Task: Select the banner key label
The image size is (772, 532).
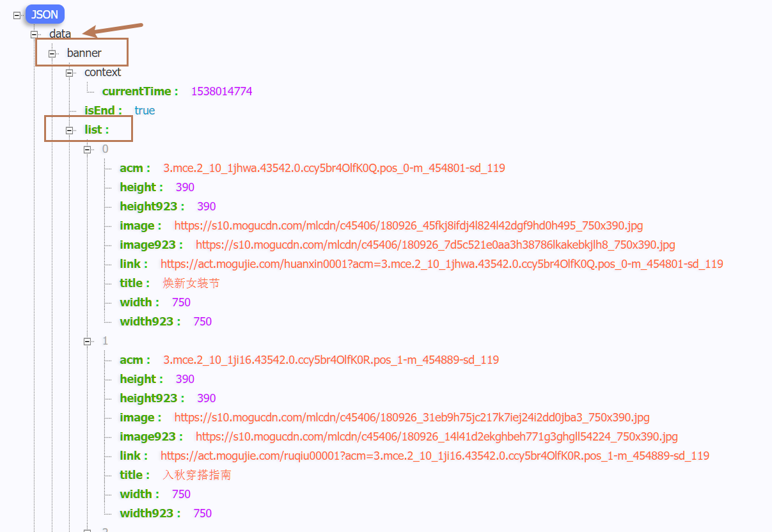Action: tap(84, 53)
